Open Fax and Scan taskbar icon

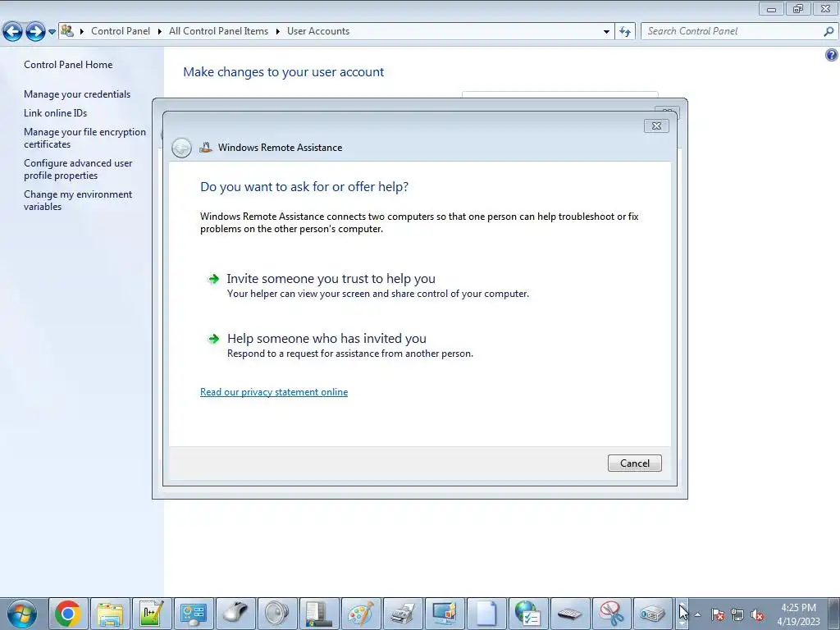pyautogui.click(x=402, y=614)
